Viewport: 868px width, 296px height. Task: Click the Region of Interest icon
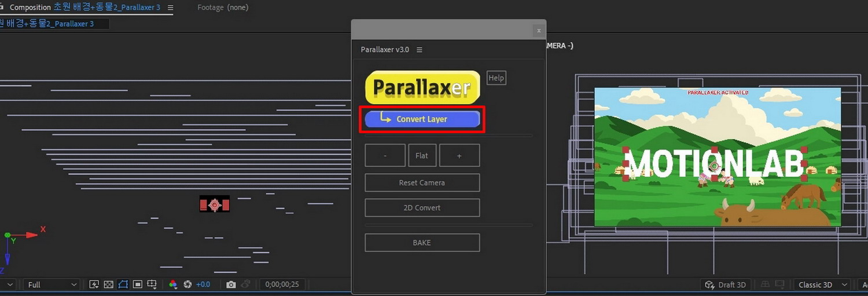click(138, 284)
